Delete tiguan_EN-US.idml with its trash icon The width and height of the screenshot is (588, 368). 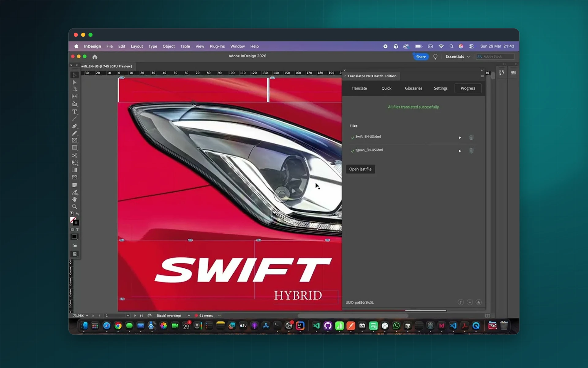tap(471, 151)
